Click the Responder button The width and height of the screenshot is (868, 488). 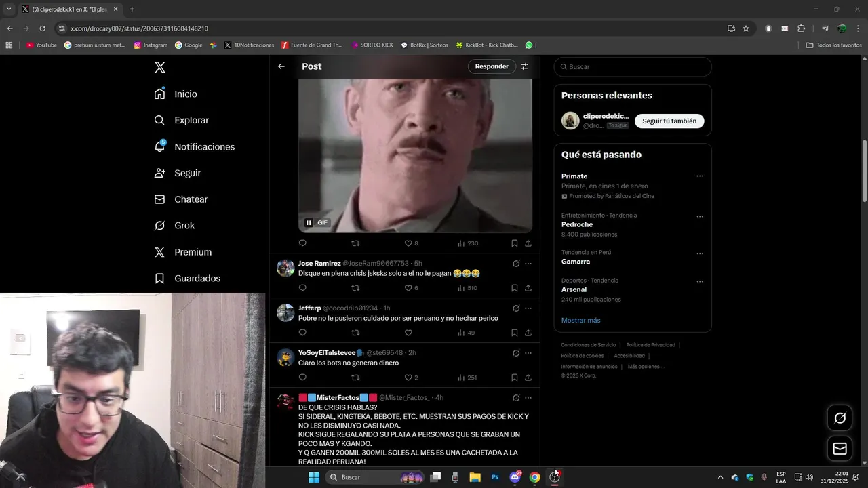click(x=492, y=66)
